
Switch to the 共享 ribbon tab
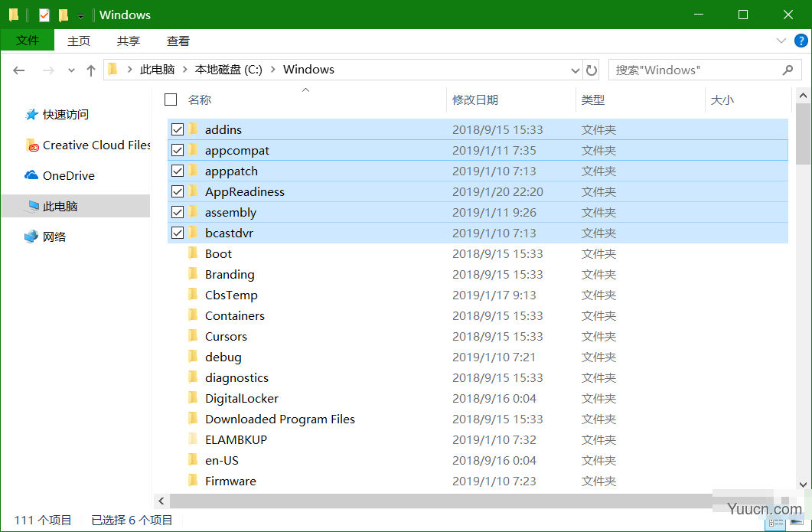click(129, 41)
